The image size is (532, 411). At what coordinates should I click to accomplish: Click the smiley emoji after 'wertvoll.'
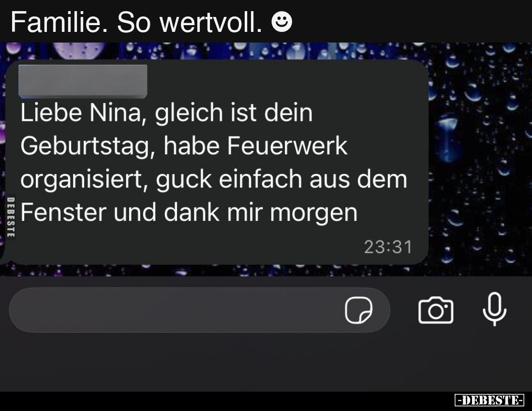click(x=281, y=22)
